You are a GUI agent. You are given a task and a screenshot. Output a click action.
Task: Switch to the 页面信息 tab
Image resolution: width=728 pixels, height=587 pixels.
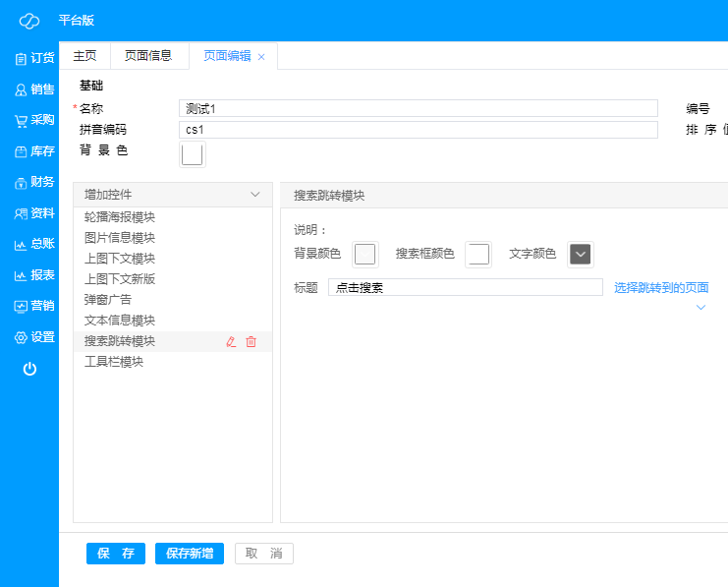(x=148, y=56)
